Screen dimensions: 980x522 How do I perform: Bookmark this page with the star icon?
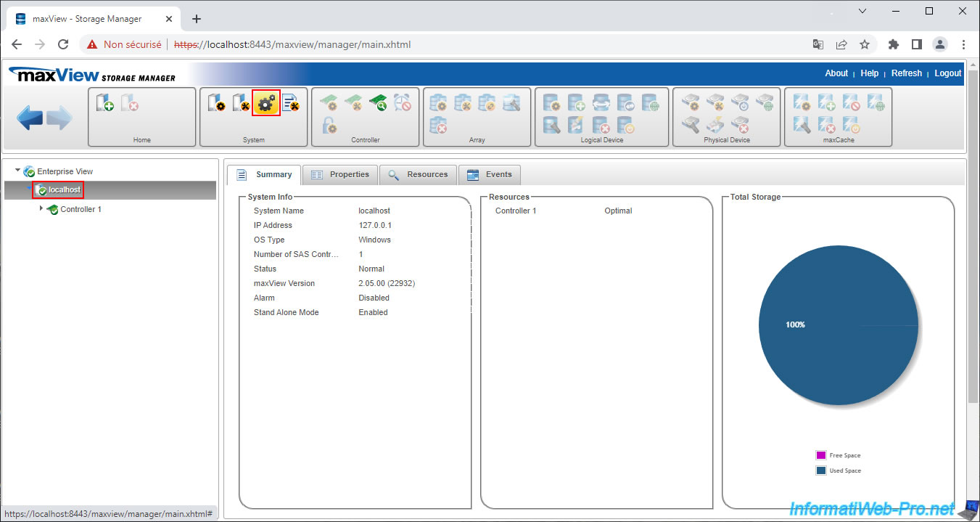pyautogui.click(x=865, y=44)
